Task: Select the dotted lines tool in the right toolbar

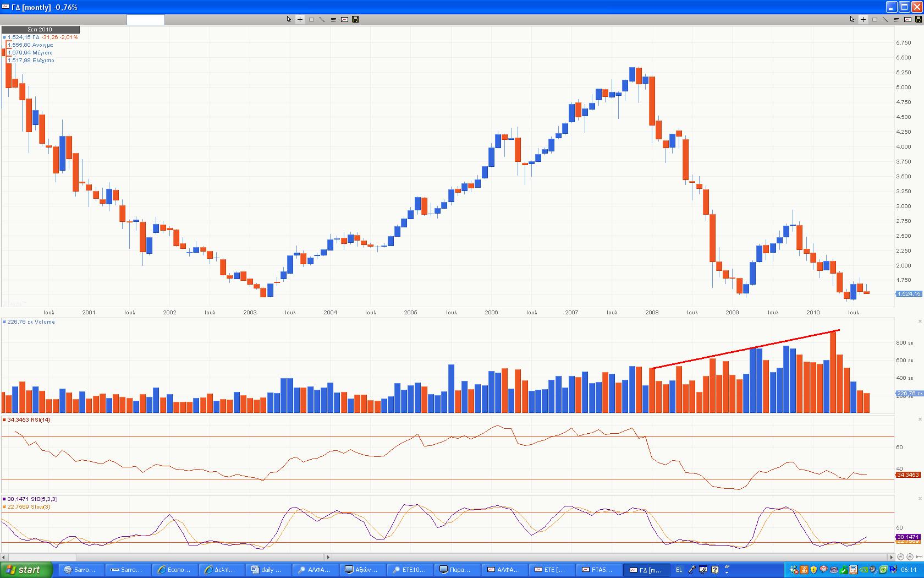Action: pos(897,19)
